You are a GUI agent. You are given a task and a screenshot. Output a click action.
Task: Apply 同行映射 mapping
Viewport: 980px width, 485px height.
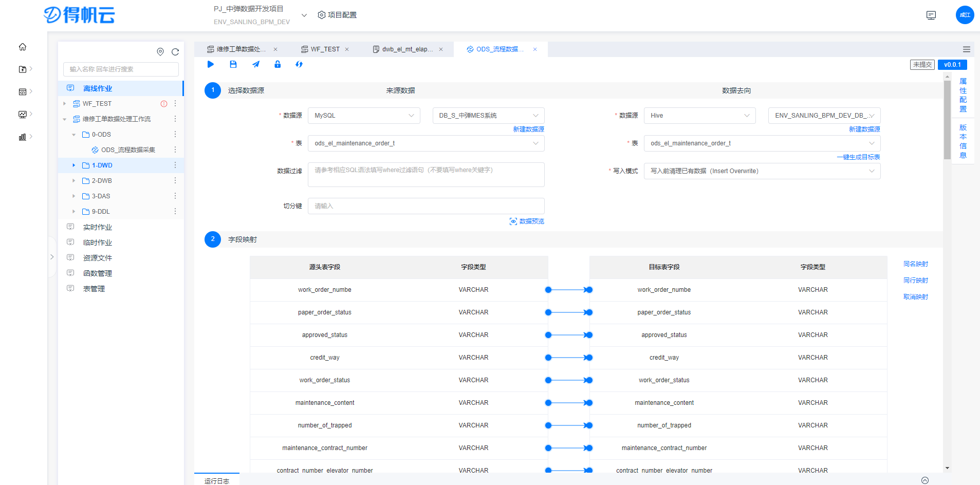[916, 281]
